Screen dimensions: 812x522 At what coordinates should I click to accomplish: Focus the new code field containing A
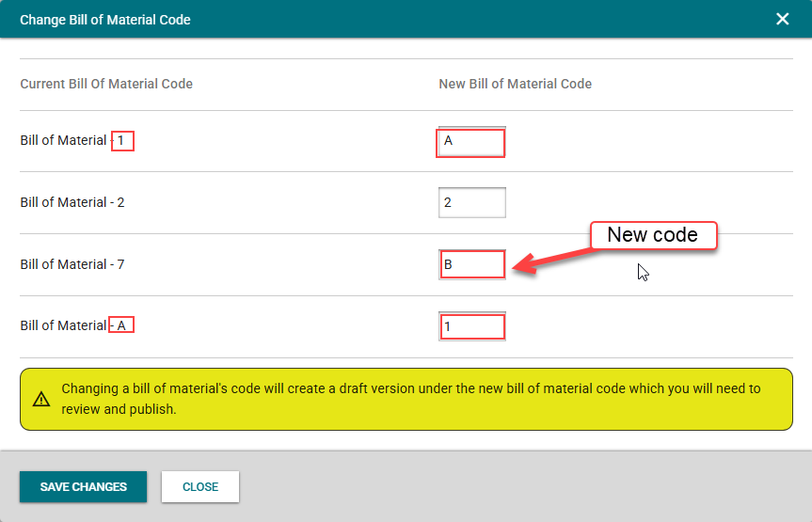(x=471, y=142)
